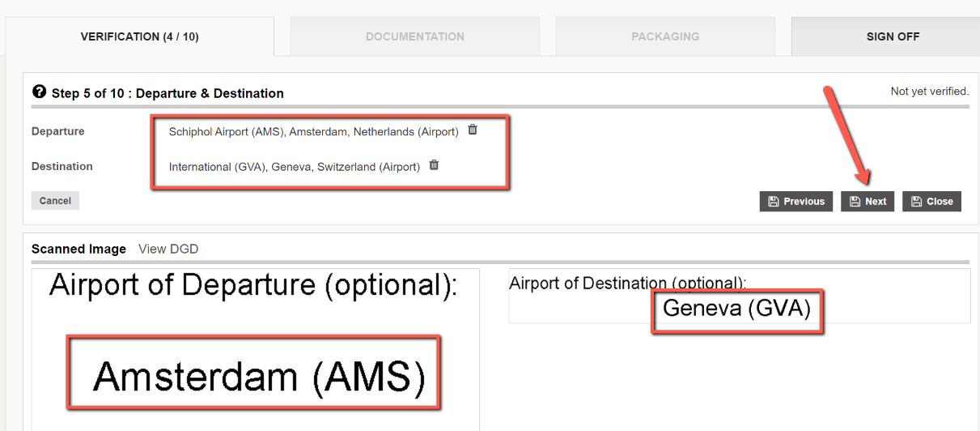Click the save icon on Close button
This screenshot has height=431, width=980.
point(917,202)
